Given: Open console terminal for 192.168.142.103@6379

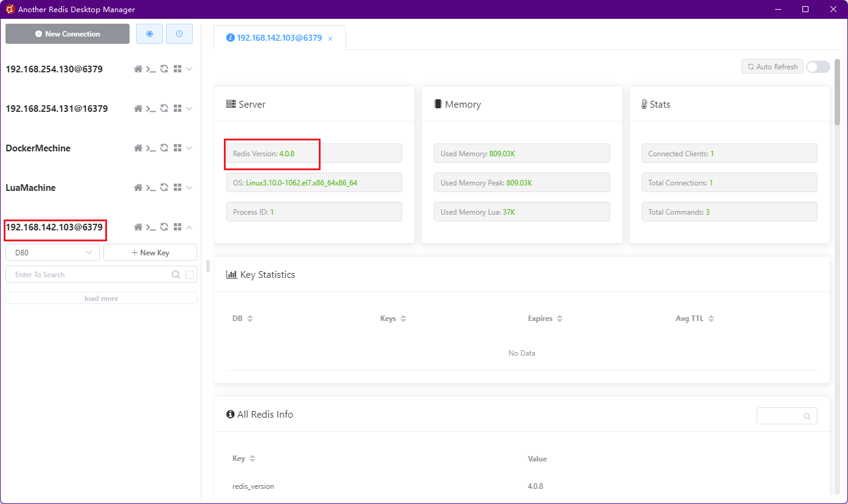Looking at the screenshot, I should pyautogui.click(x=151, y=227).
